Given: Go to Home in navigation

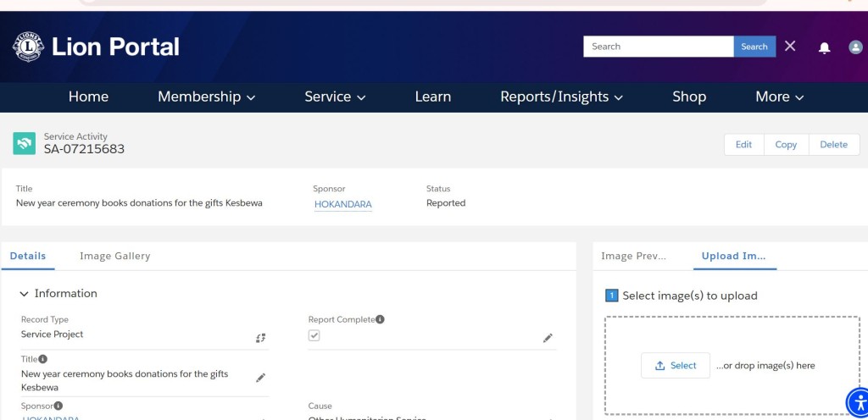Looking at the screenshot, I should click(x=88, y=97).
